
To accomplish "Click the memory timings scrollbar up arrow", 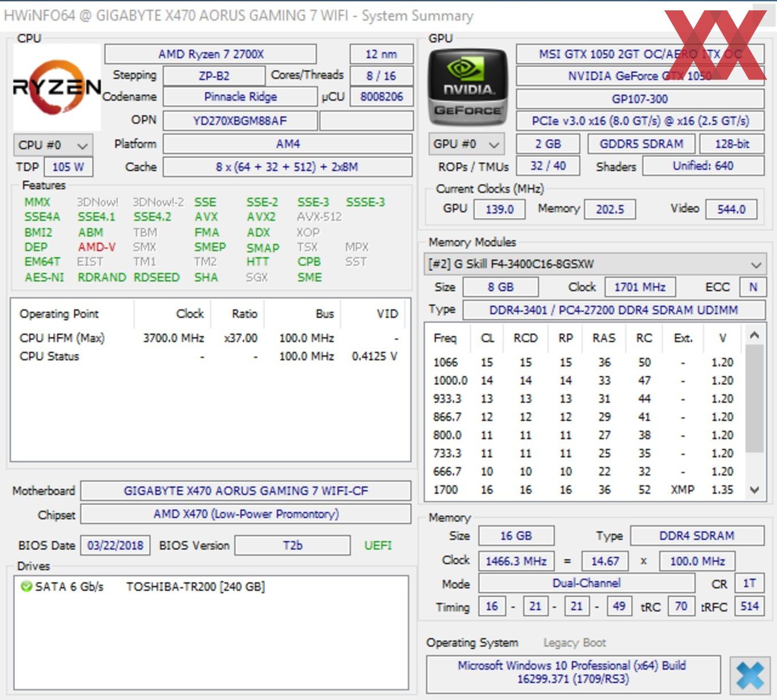I will tap(755, 335).
